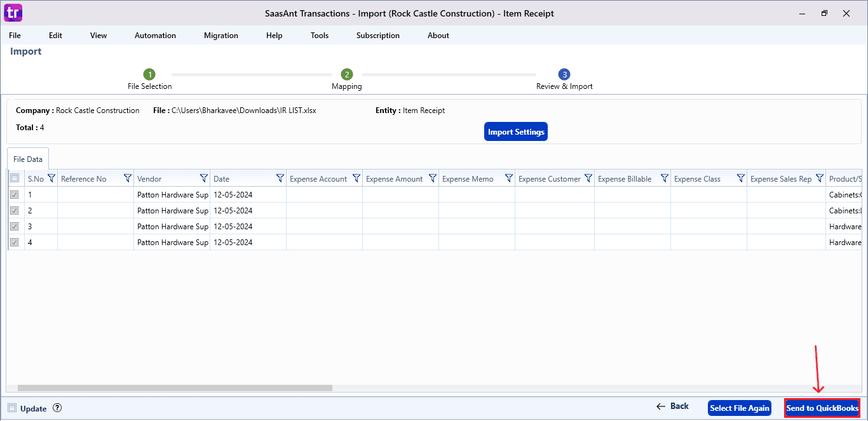Open the Expense Amount filter icon

click(x=432, y=178)
